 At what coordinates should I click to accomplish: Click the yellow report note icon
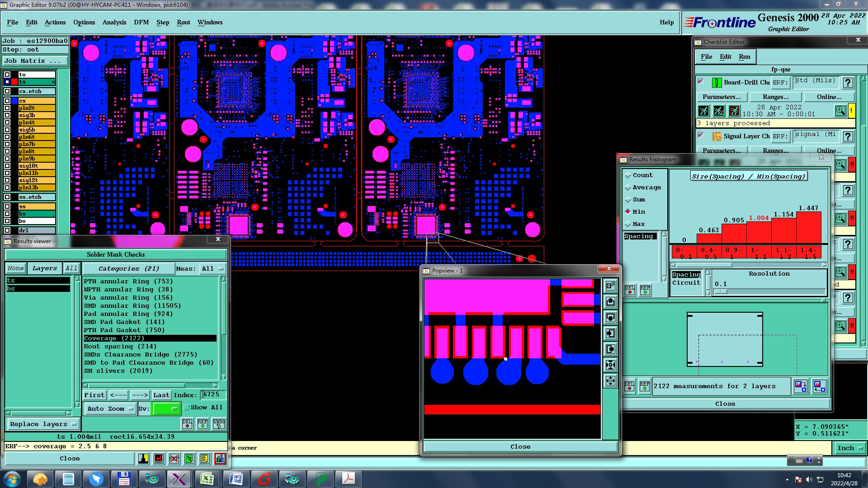[204, 459]
